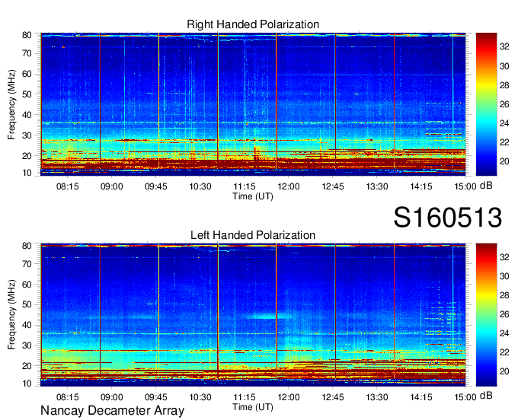Click the 40 MHz tick on the Left Handed plot
The width and height of the screenshot is (518, 420).
[27, 325]
